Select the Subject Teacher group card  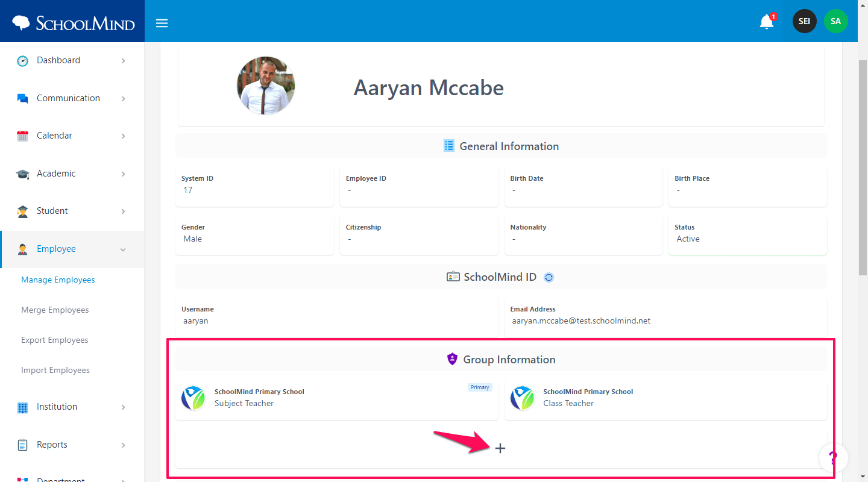337,399
